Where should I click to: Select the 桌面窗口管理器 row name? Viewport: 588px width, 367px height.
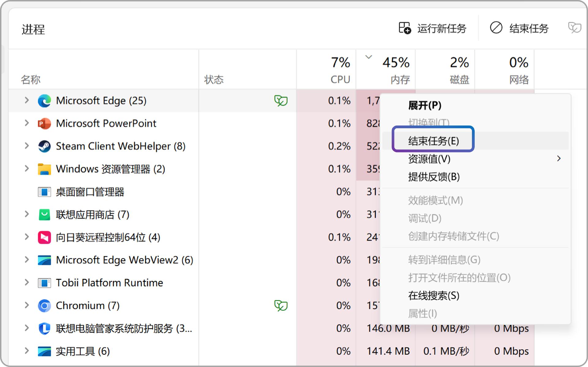point(90,192)
